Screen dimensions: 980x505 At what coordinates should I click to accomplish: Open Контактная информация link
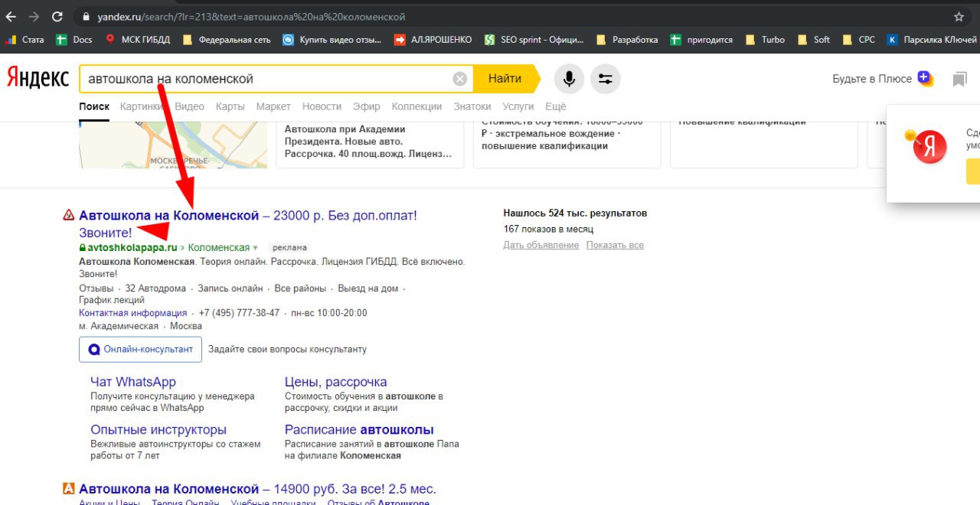pyautogui.click(x=132, y=313)
